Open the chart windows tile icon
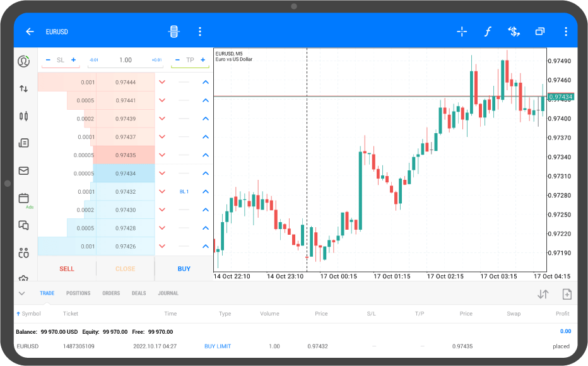This screenshot has height=366, width=588. click(539, 32)
